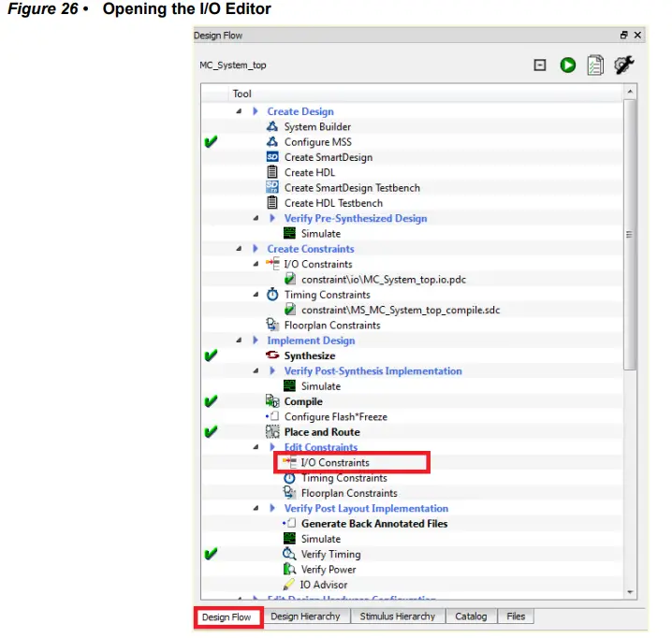Select the Verify Pre-Synthesized Design link
Image resolution: width=672 pixels, height=638 pixels.
coord(356,218)
